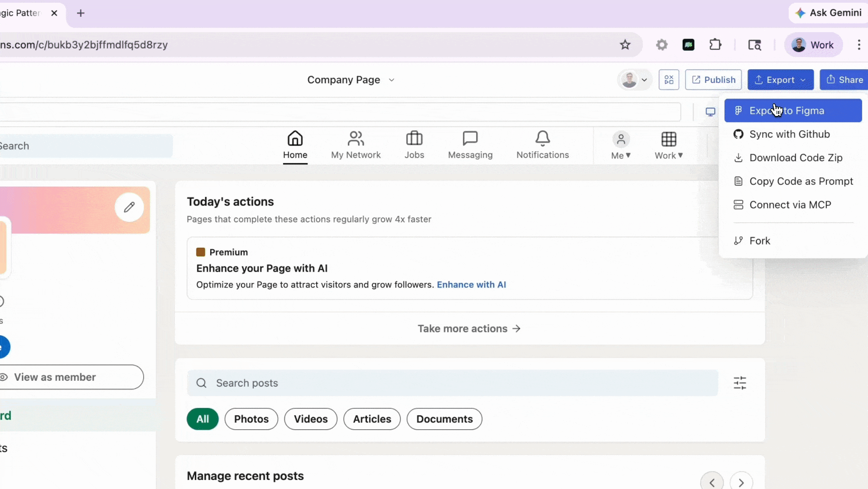This screenshot has width=868, height=489.
Task: Click the Enhance with AI link
Action: 471,285
